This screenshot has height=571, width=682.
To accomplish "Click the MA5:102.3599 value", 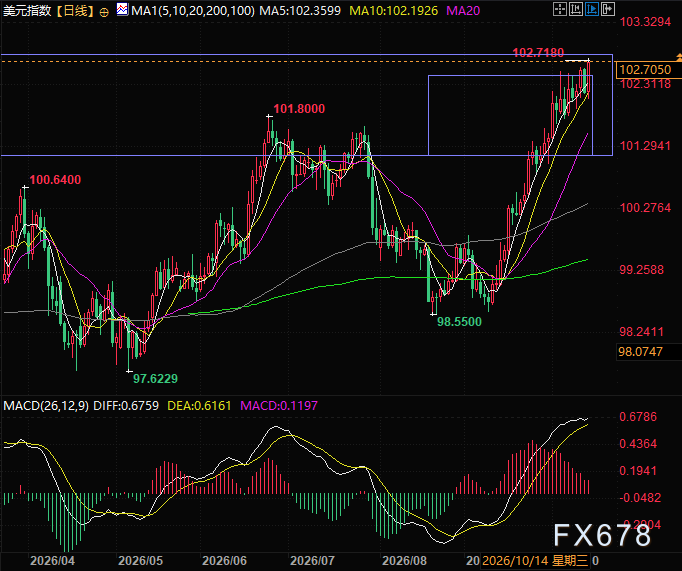I will point(300,10).
